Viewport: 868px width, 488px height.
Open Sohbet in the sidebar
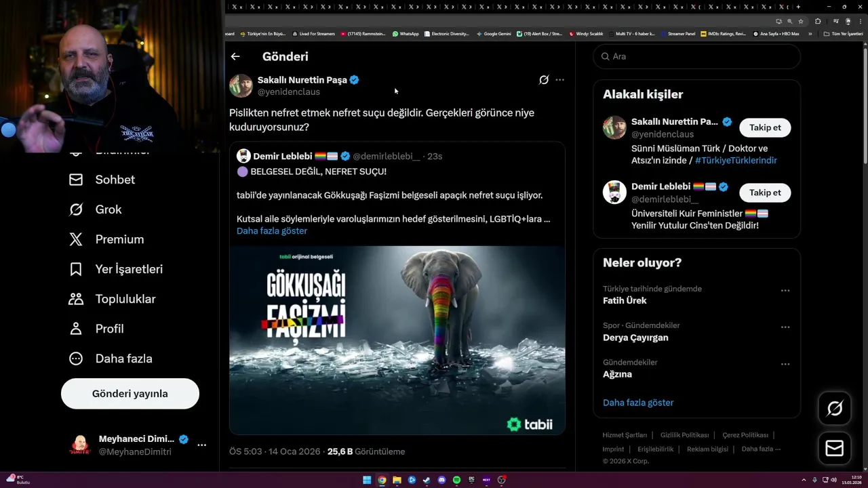[x=102, y=180]
